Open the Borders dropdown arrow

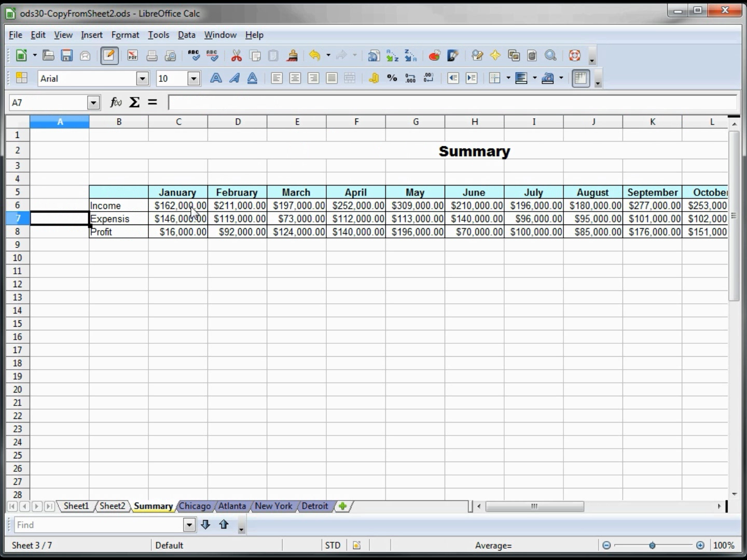point(508,78)
